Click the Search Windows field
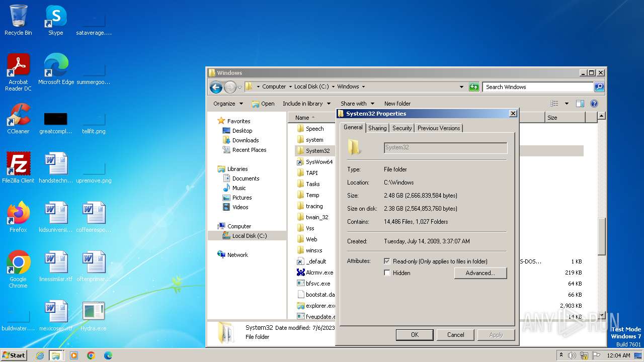Viewport: 644px width, 362px height. point(538,87)
